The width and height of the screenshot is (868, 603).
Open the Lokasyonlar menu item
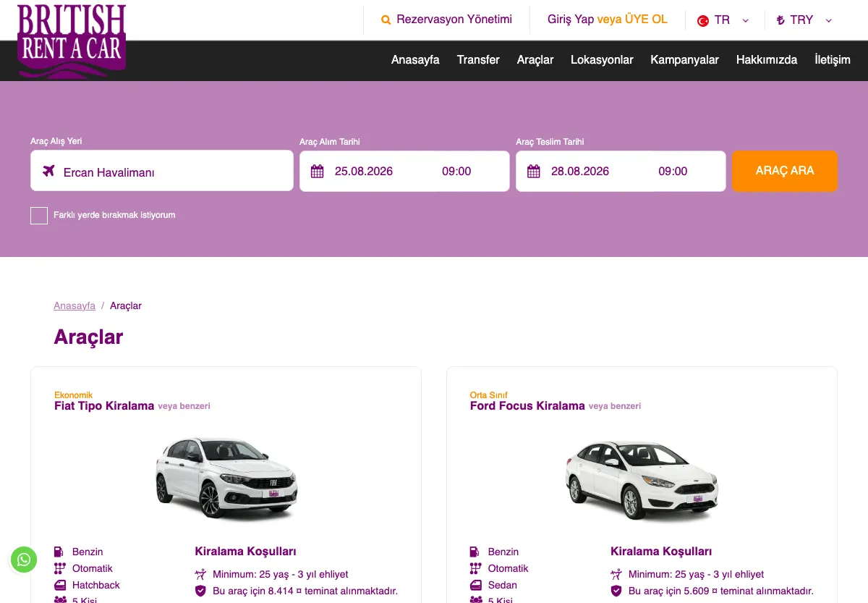[602, 60]
